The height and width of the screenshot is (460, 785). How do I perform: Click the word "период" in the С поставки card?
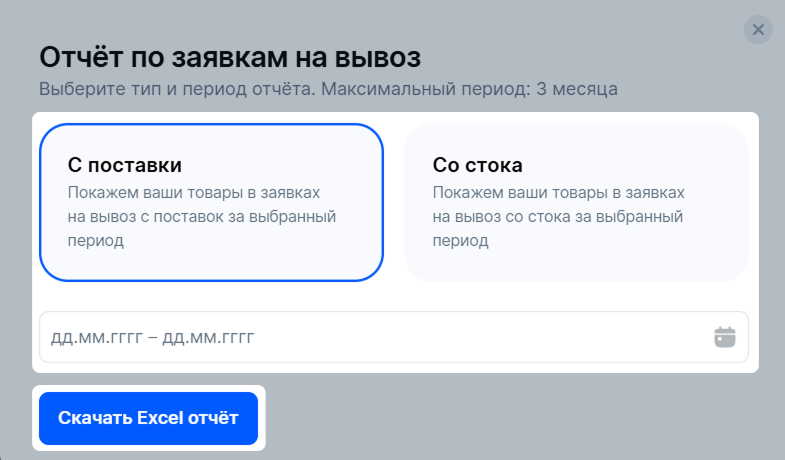pyautogui.click(x=96, y=241)
